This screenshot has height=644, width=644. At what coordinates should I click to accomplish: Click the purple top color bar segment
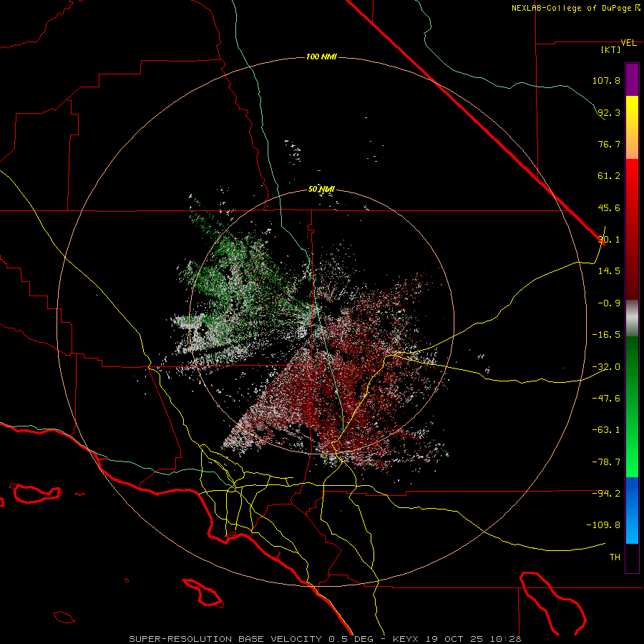tap(632, 79)
